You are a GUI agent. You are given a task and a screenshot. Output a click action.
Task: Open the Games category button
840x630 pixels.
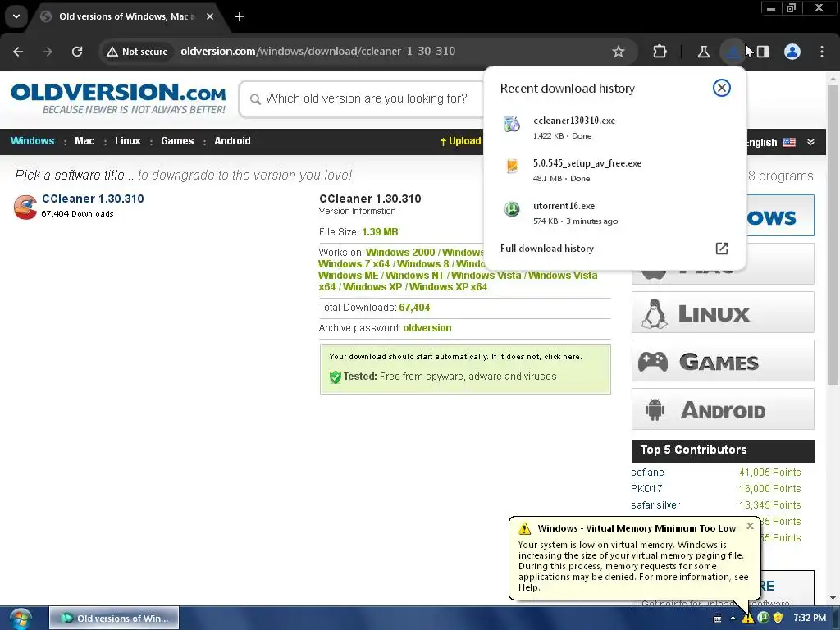pos(723,361)
